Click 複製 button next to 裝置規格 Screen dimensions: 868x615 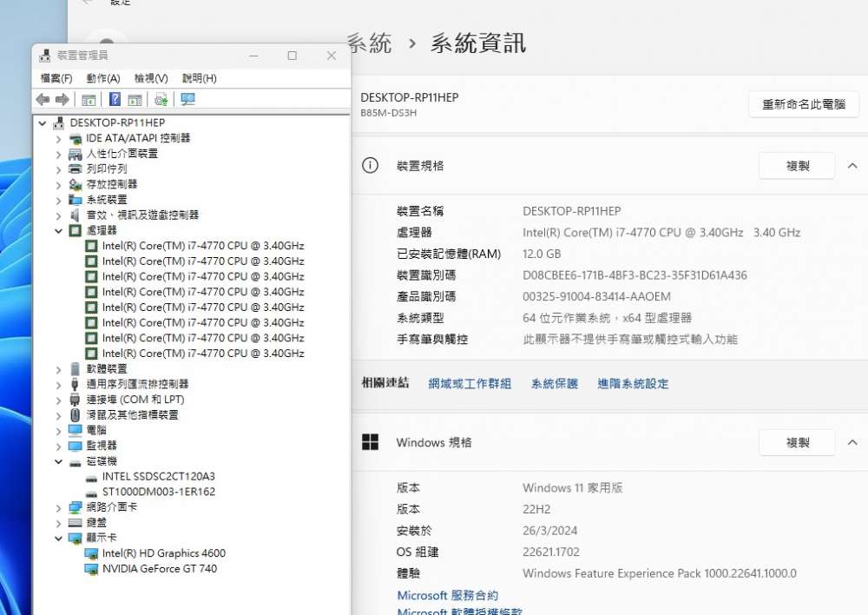click(x=797, y=166)
